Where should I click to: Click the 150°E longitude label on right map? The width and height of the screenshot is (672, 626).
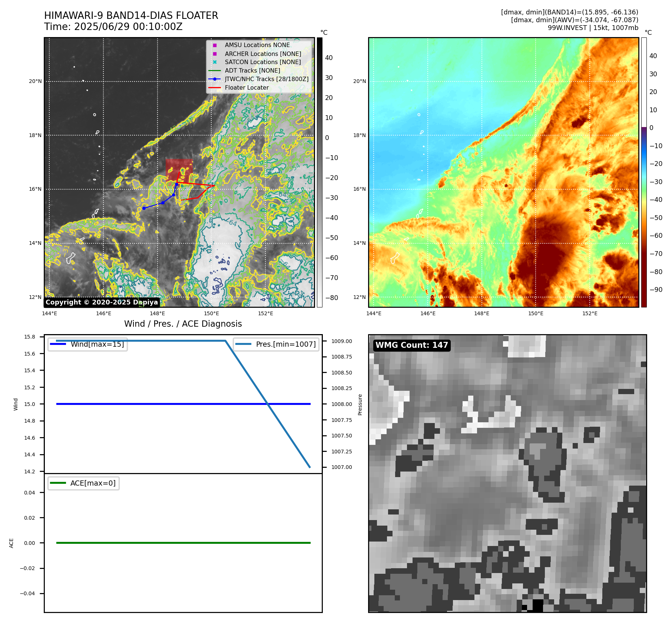pyautogui.click(x=536, y=313)
